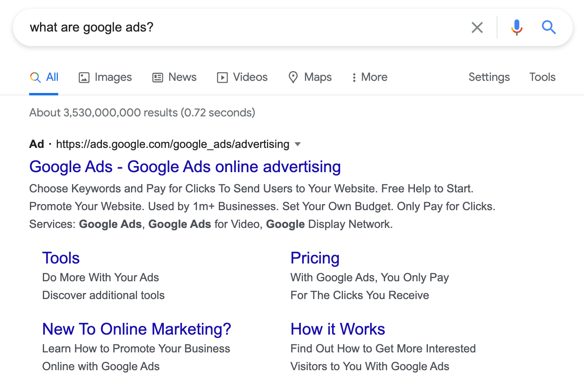This screenshot has width=584, height=392.
Task: Click the microphone voice search icon
Action: (x=516, y=27)
